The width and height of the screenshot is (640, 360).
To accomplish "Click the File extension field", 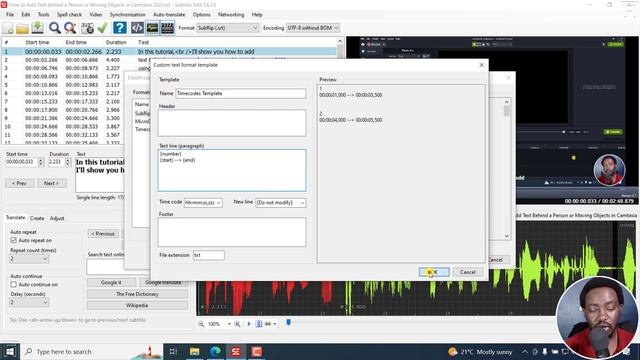I will (209, 255).
